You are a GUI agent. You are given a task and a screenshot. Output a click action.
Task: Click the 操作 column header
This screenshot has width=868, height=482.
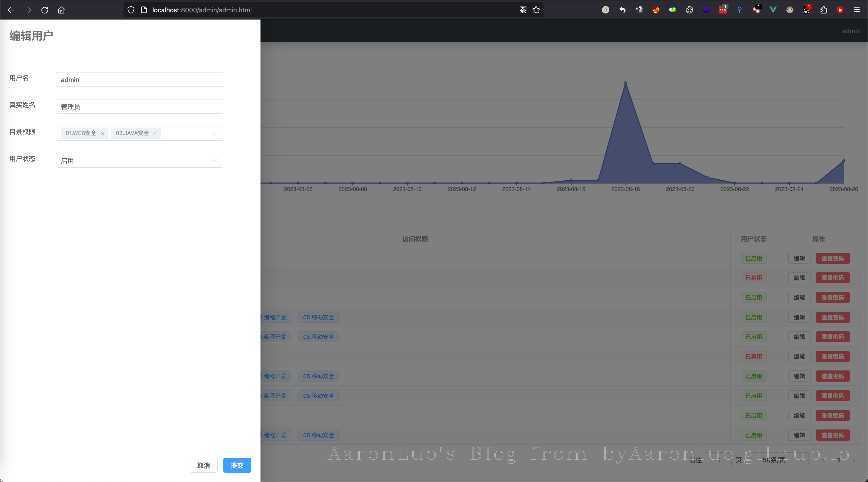tap(819, 239)
